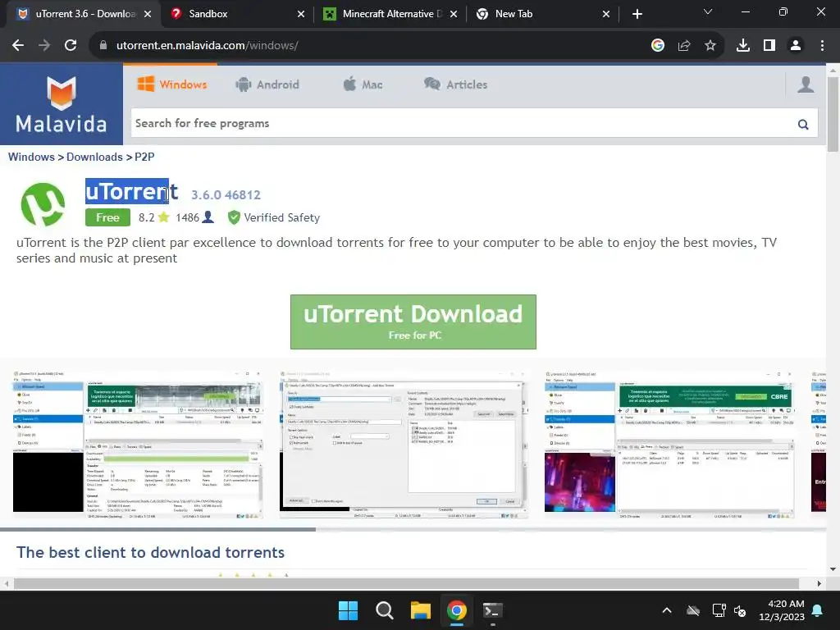Open the second screenshot showing Add Torrent dialog
The width and height of the screenshot is (840, 630).
pos(404,444)
